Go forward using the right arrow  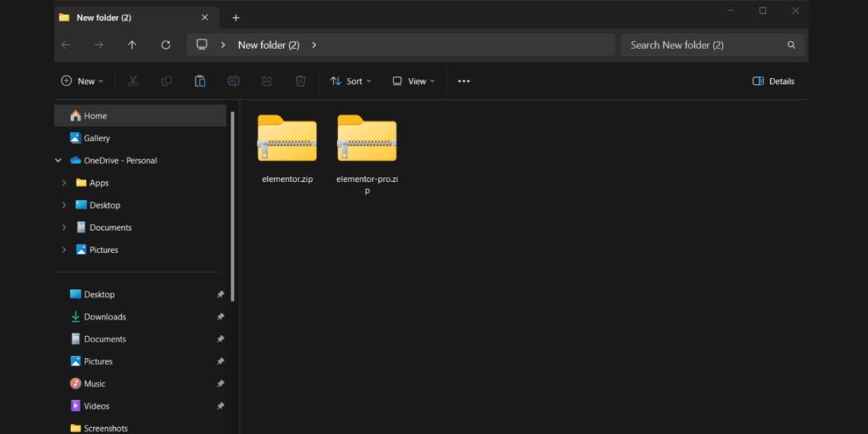tap(99, 45)
